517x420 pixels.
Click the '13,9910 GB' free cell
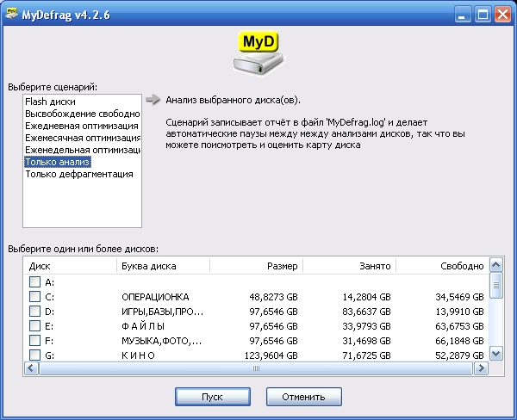(459, 312)
